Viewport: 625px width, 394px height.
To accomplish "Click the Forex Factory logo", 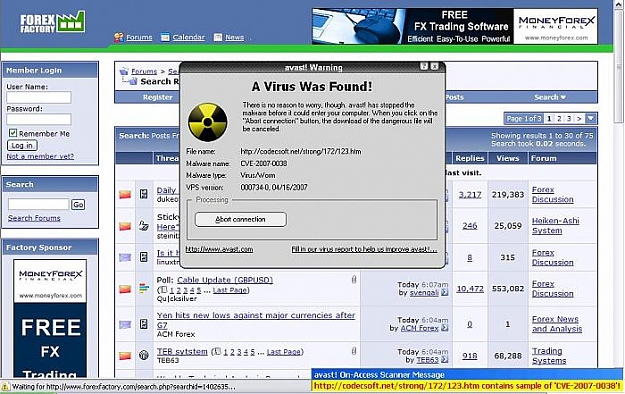I will [x=52, y=22].
